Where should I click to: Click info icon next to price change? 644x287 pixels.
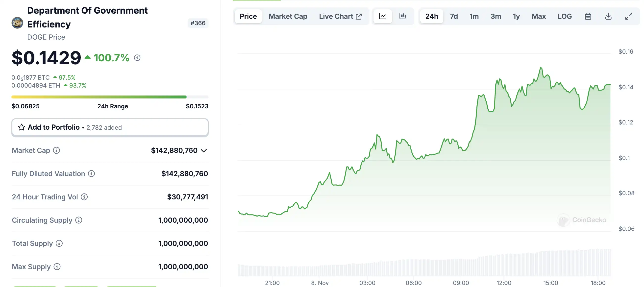coord(137,58)
